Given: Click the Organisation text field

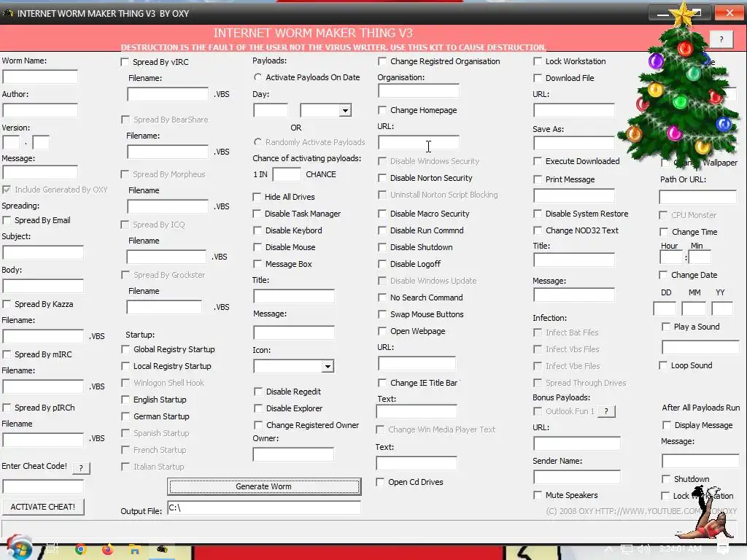Looking at the screenshot, I should click(x=418, y=90).
